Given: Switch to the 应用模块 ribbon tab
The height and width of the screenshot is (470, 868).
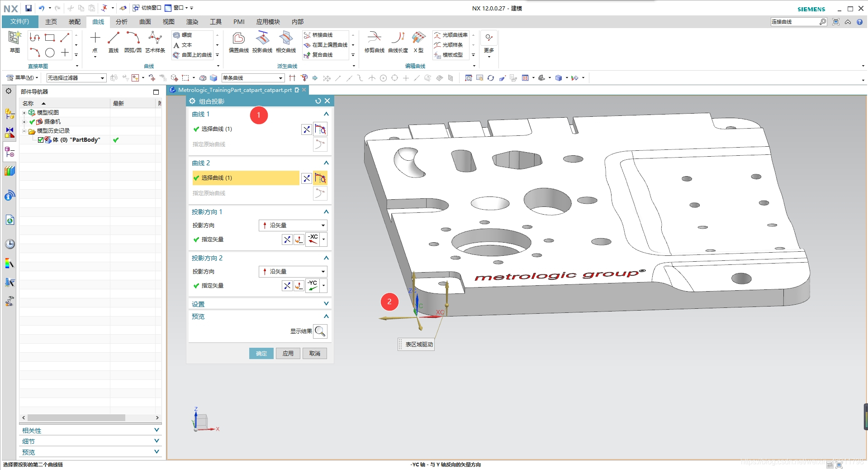Looking at the screenshot, I should point(268,22).
